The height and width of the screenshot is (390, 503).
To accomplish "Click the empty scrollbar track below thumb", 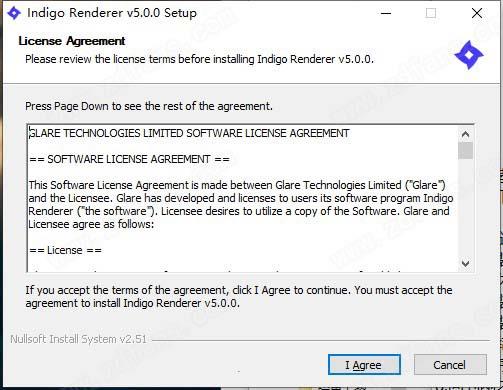I will (466, 208).
